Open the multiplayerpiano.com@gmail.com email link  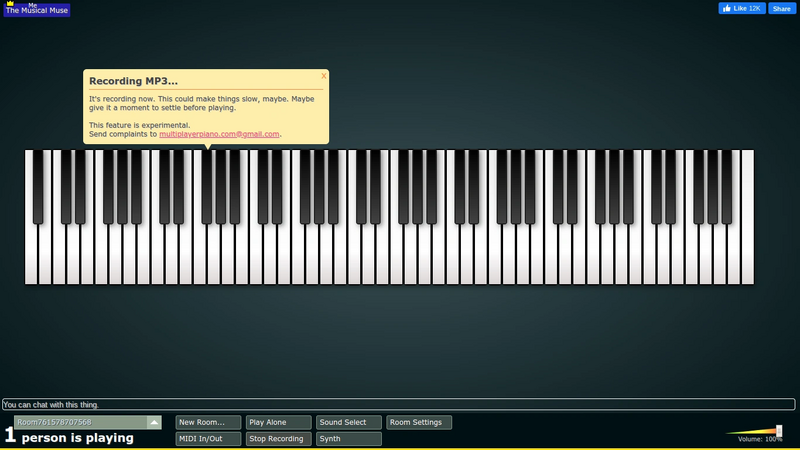(219, 134)
